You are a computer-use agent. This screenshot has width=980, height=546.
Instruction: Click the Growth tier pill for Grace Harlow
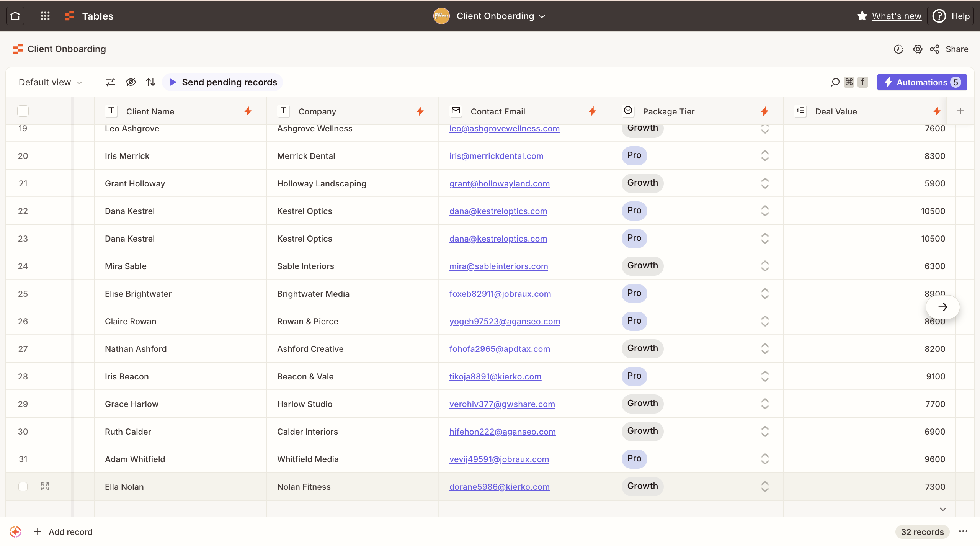(x=642, y=404)
